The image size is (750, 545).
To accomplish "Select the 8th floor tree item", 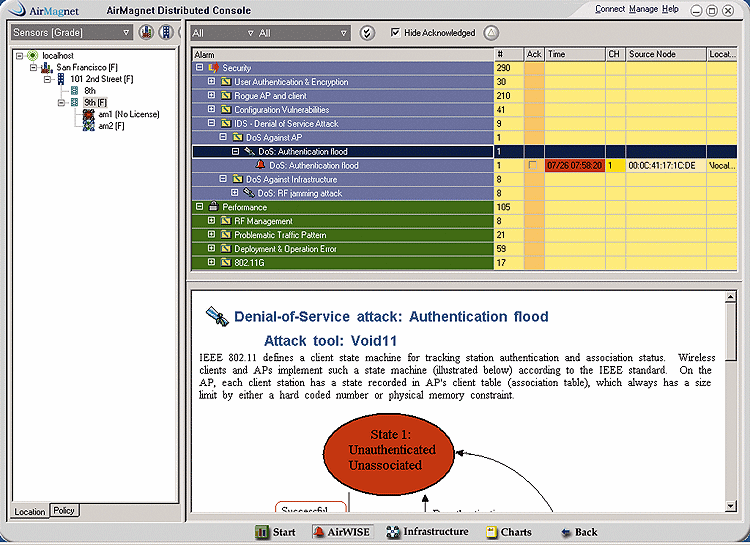I will 89,90.
